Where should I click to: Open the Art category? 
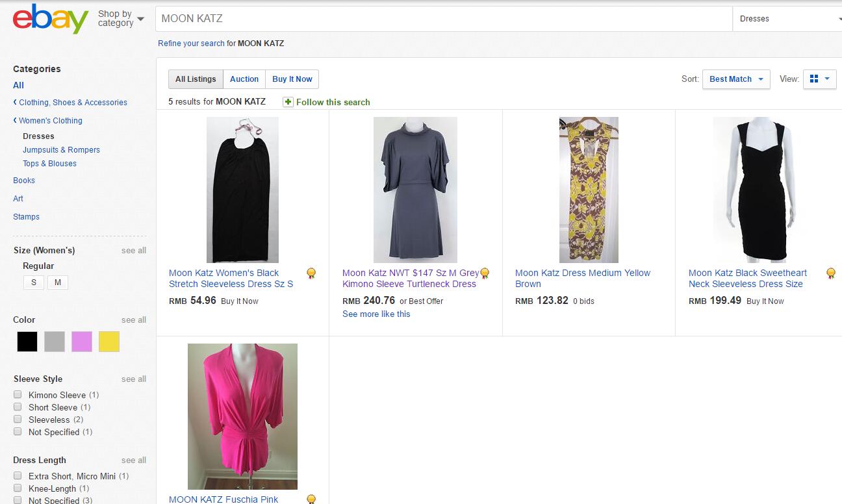(18, 199)
